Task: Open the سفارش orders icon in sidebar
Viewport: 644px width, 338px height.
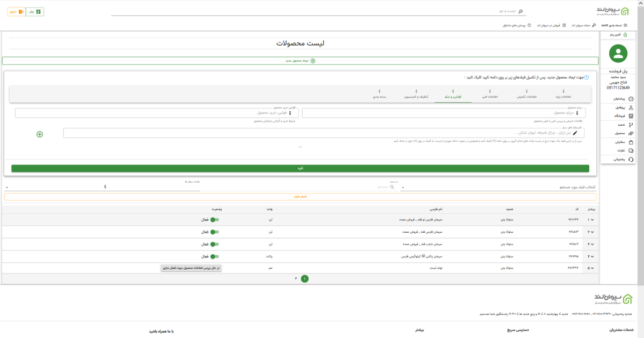Action: point(631,142)
